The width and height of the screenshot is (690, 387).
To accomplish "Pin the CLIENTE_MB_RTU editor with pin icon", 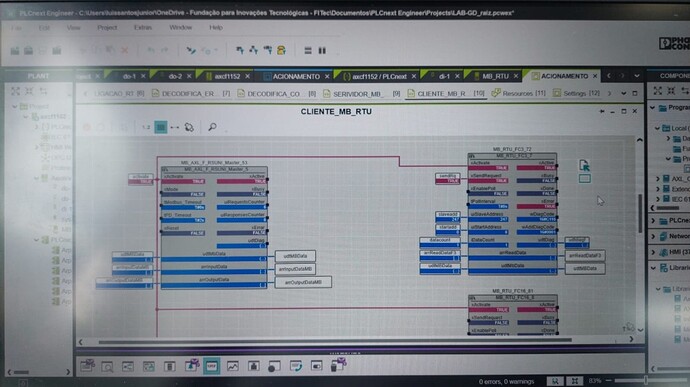I will 602,111.
